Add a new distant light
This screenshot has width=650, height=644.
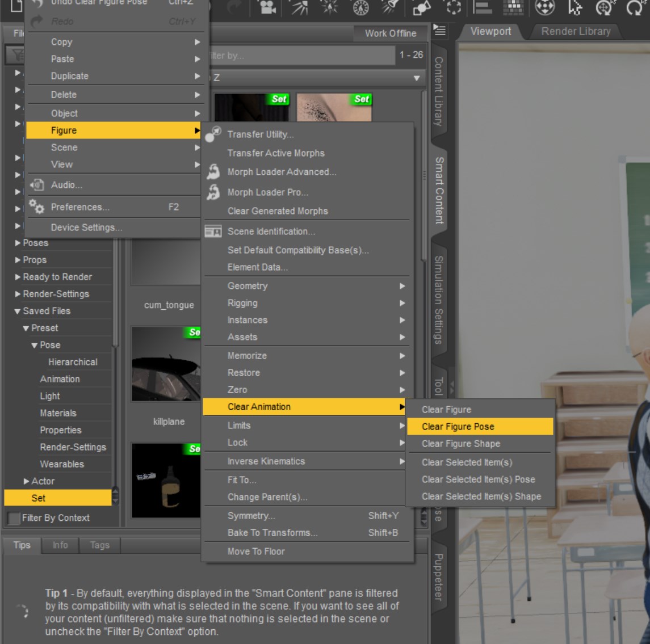point(300,7)
